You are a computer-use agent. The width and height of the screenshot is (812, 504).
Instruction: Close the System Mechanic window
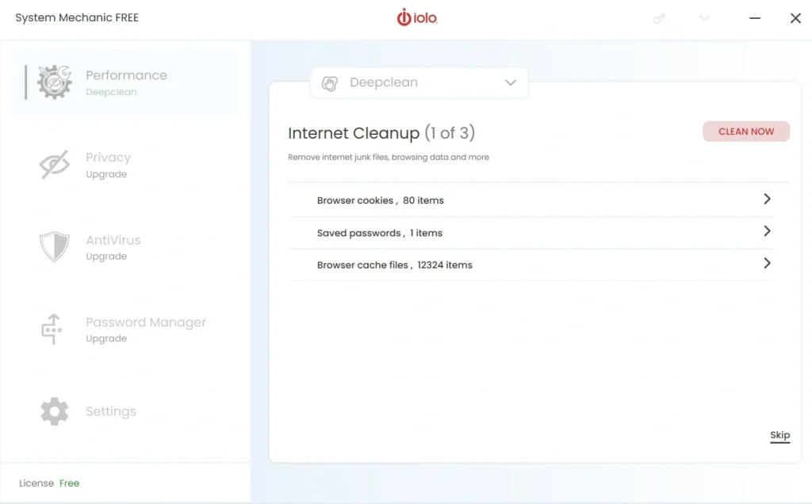(795, 18)
